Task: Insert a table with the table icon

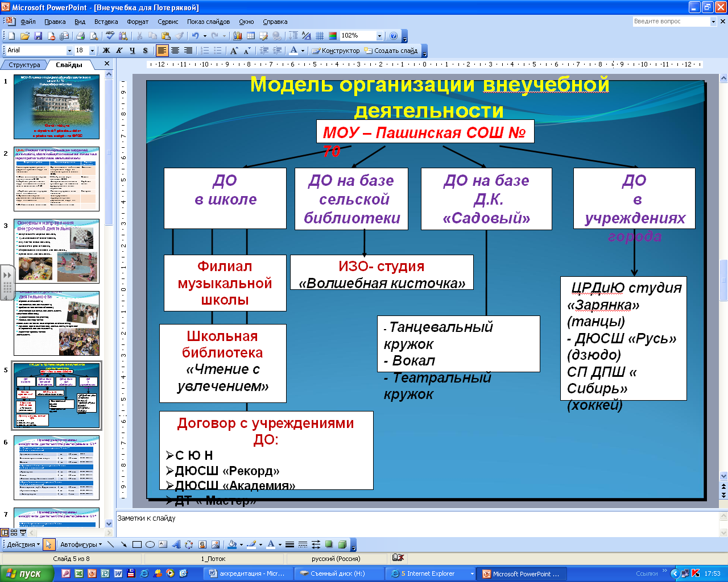Action: [x=250, y=36]
